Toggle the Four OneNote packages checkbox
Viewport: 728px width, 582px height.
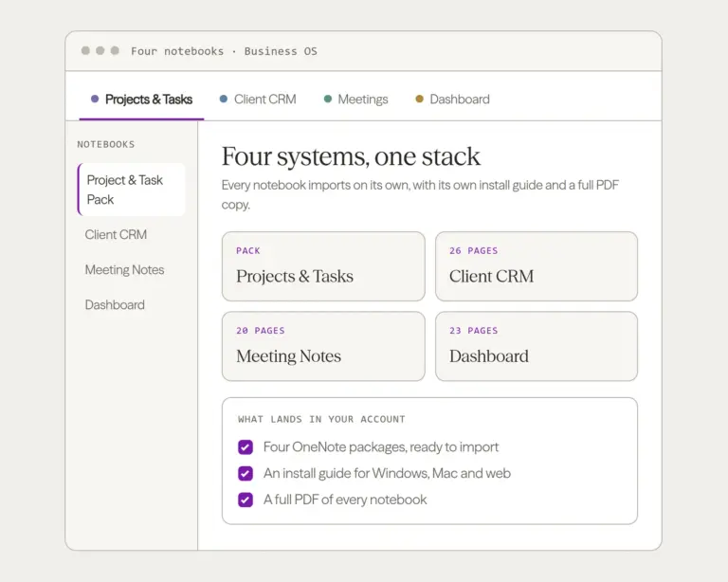pos(246,447)
